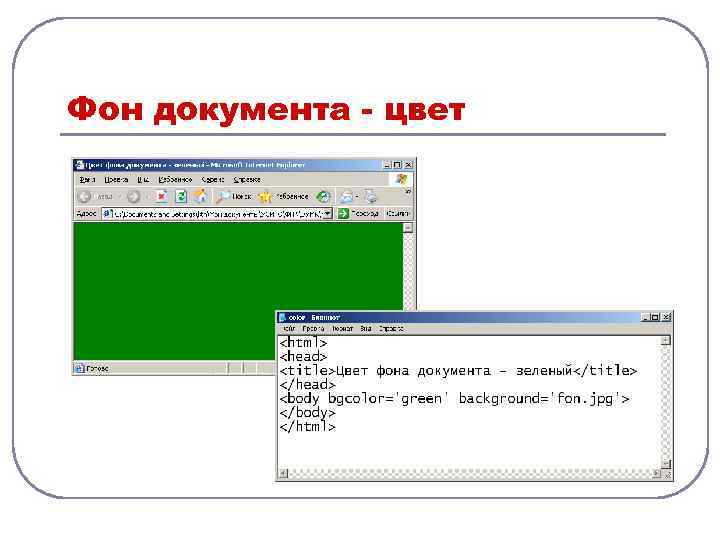Close the Internet Explorer window
The height and width of the screenshot is (540, 720).
click(x=408, y=165)
